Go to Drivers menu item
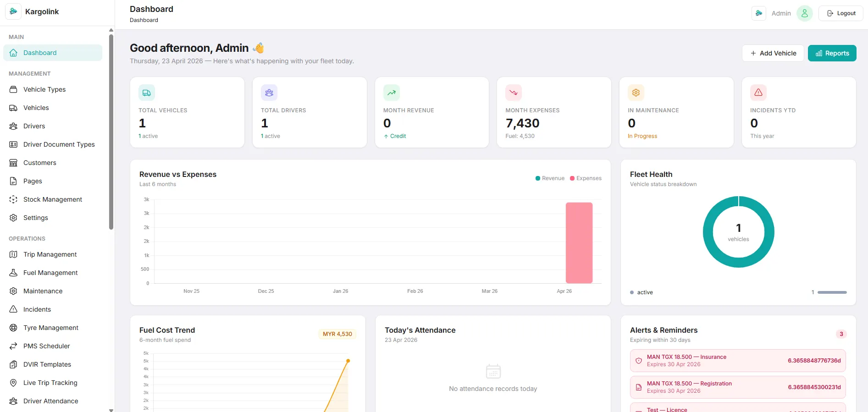The image size is (868, 412). point(53,126)
